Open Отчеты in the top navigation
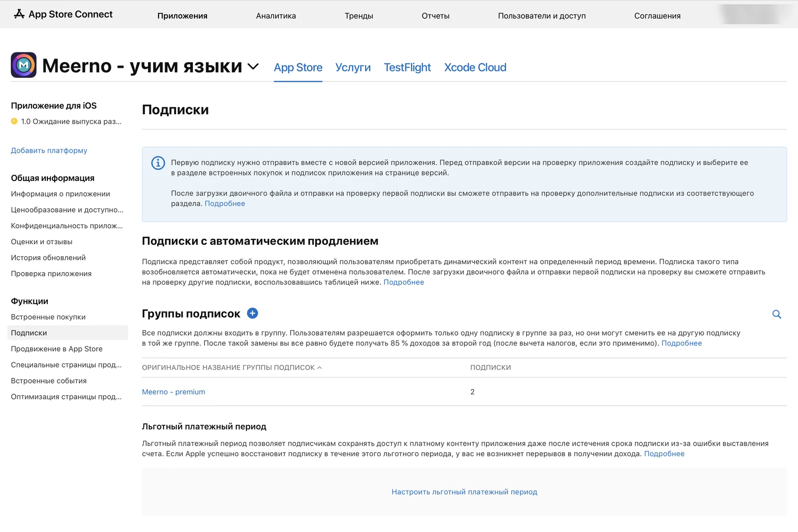The height and width of the screenshot is (532, 798). pos(435,16)
